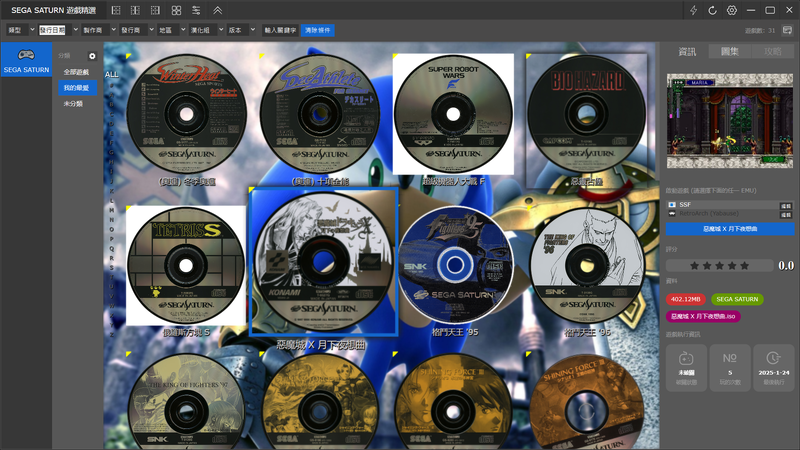Image resolution: width=800 pixels, height=450 pixels.
Task: Click the purple .iso filename tag
Action: [x=703, y=316]
